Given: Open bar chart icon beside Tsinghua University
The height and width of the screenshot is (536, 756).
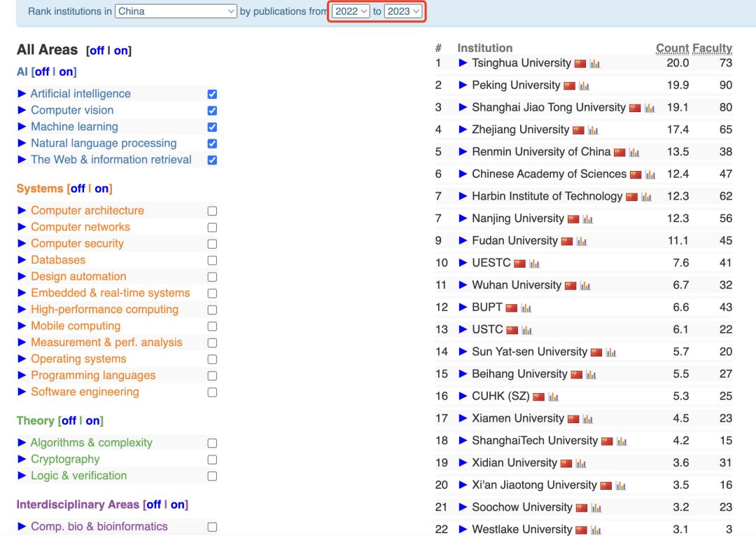Looking at the screenshot, I should coord(595,64).
